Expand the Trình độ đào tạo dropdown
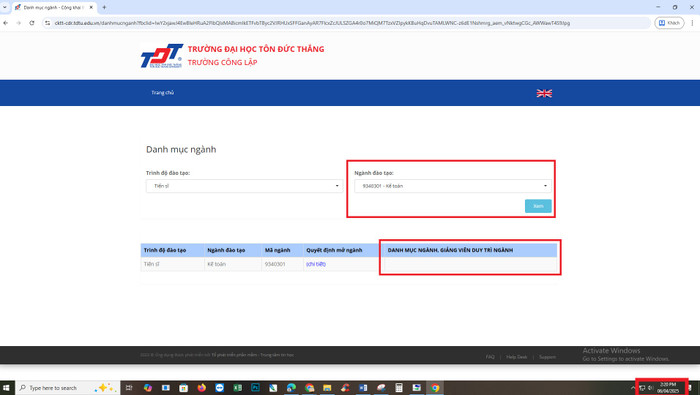700x395 pixels. coord(244,186)
